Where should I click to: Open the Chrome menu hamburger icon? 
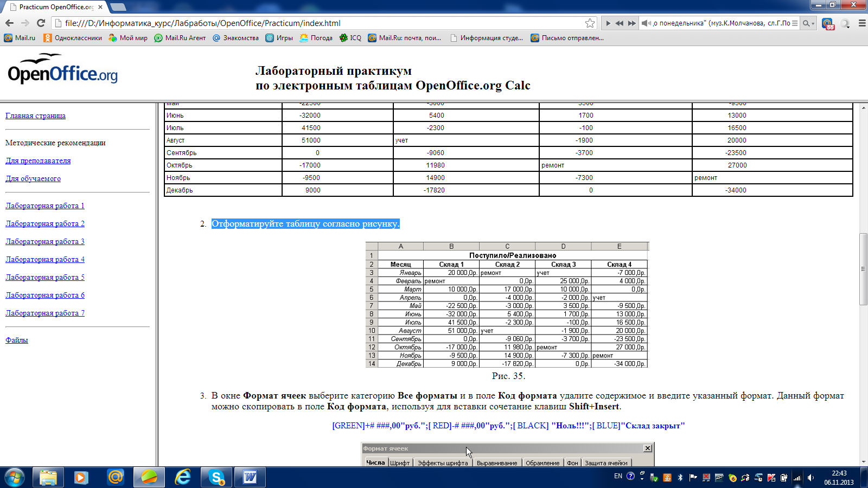coord(862,23)
